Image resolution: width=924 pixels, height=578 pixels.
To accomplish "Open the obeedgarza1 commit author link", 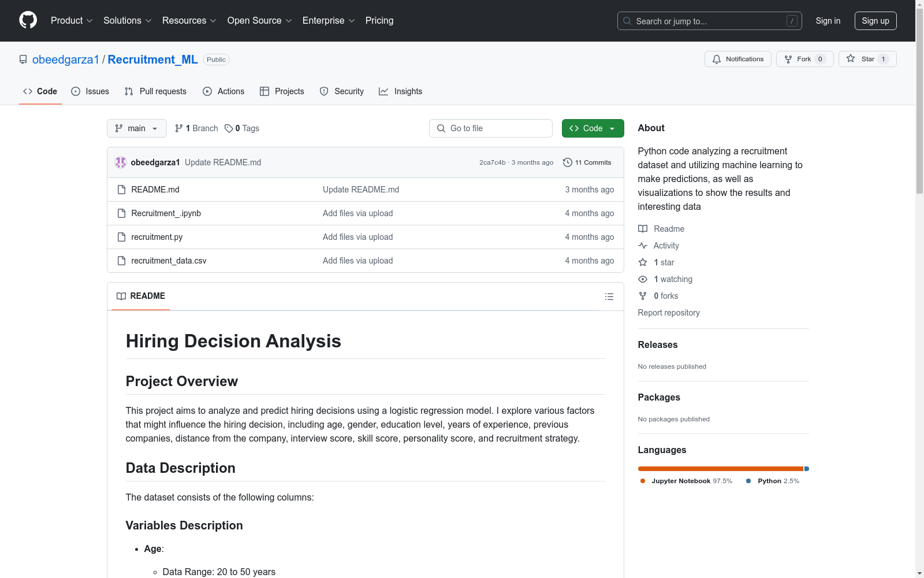I will (155, 162).
